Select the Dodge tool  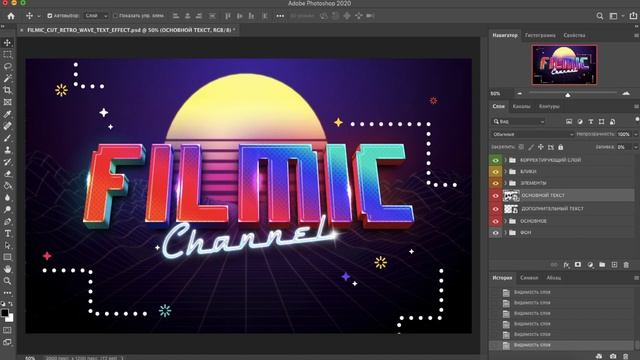(x=7, y=209)
